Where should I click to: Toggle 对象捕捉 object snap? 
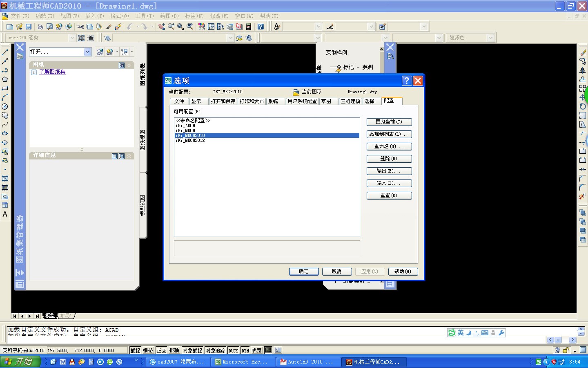tap(192, 350)
